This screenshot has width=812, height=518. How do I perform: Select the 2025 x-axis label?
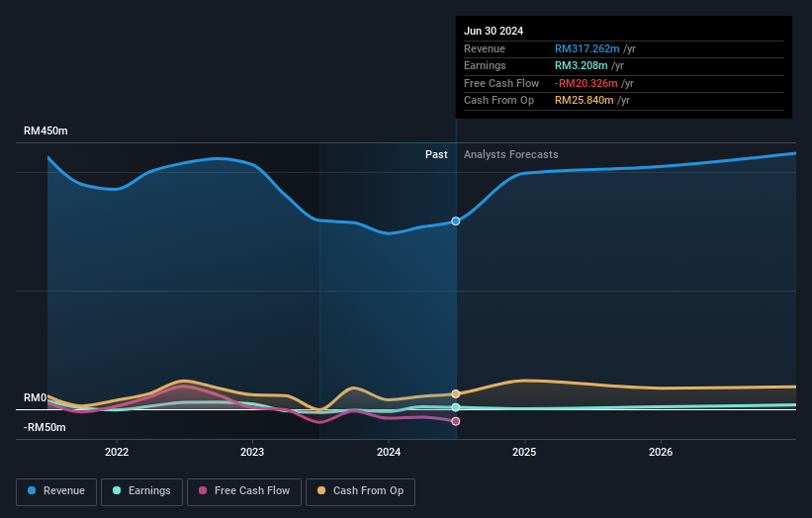(x=524, y=452)
